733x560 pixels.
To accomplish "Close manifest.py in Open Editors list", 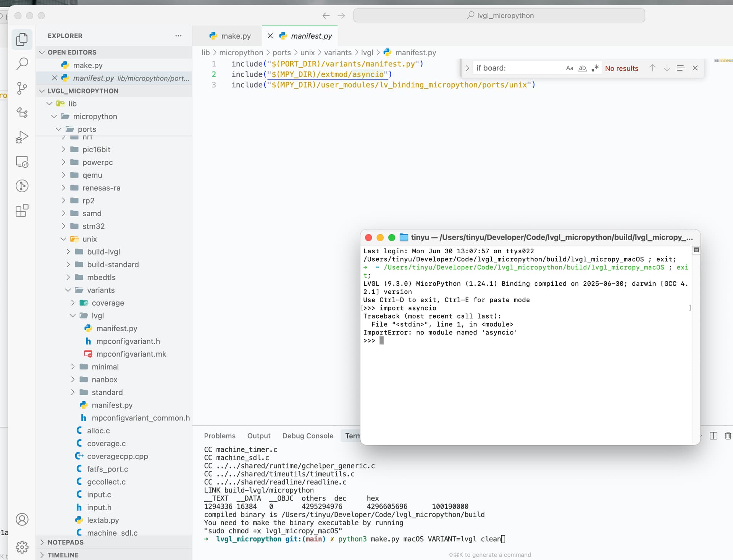I will tap(55, 78).
